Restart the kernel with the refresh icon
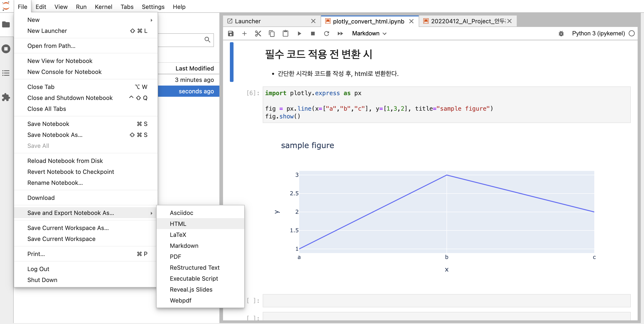 [x=327, y=33]
